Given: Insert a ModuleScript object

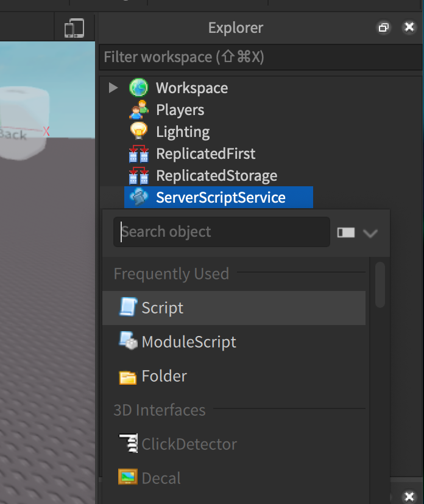Looking at the screenshot, I should click(234, 341).
